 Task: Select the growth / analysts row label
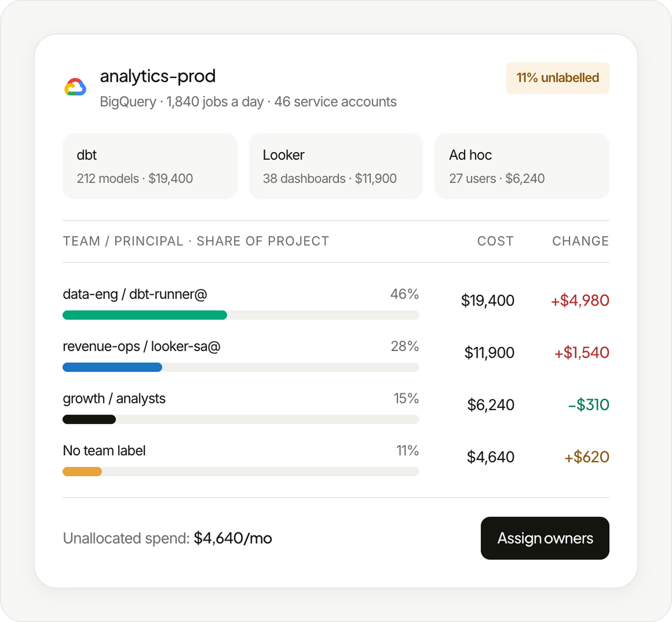tap(114, 399)
